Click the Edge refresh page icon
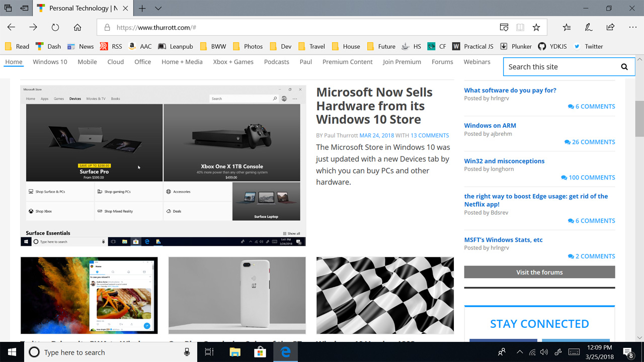This screenshot has width=644, height=362. (x=55, y=27)
